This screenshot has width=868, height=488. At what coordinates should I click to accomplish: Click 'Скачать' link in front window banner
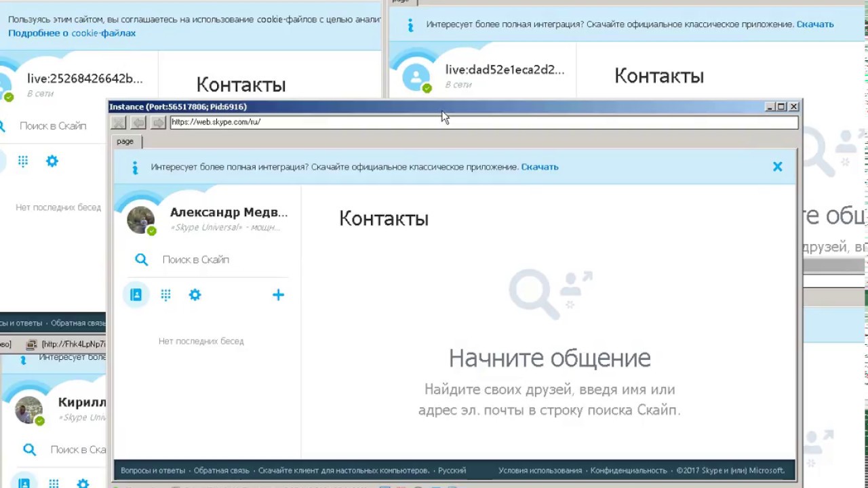tap(540, 167)
